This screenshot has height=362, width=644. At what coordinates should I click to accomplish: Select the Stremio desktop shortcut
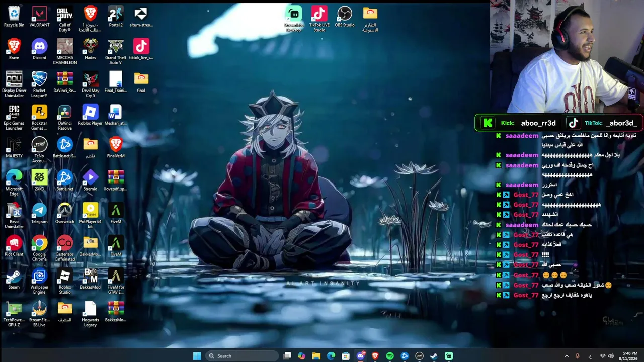[x=90, y=180]
